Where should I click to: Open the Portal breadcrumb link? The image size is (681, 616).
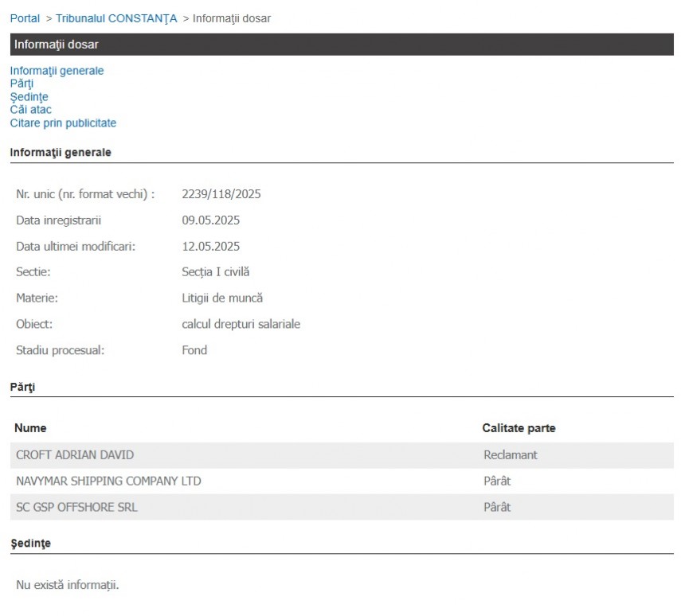click(x=25, y=18)
